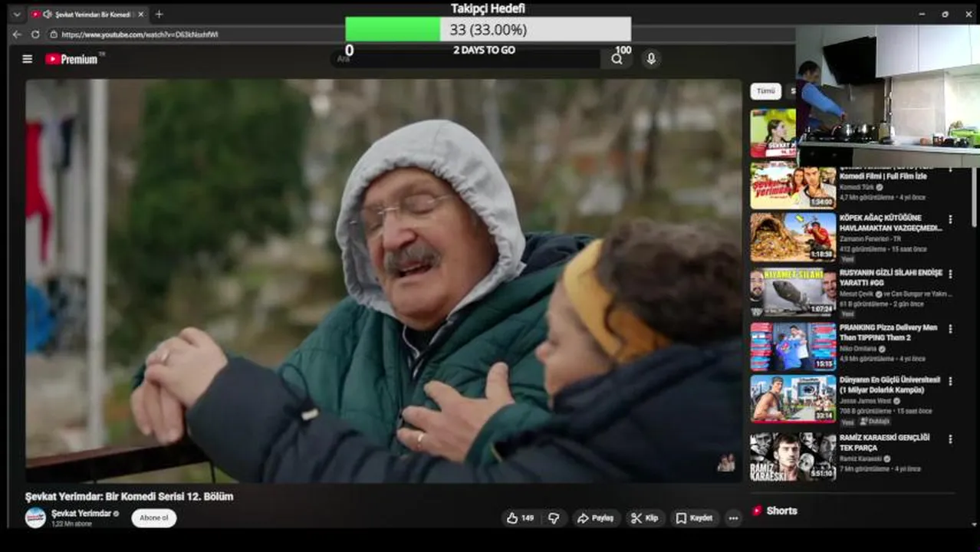Click the Niko Omilana channel name
Screen dimensions: 980x552
[x=859, y=348]
